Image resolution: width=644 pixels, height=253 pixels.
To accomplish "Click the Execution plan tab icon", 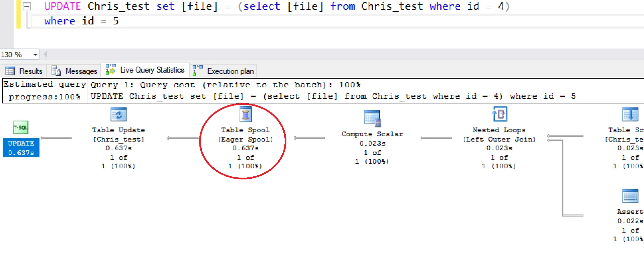I will tap(197, 70).
